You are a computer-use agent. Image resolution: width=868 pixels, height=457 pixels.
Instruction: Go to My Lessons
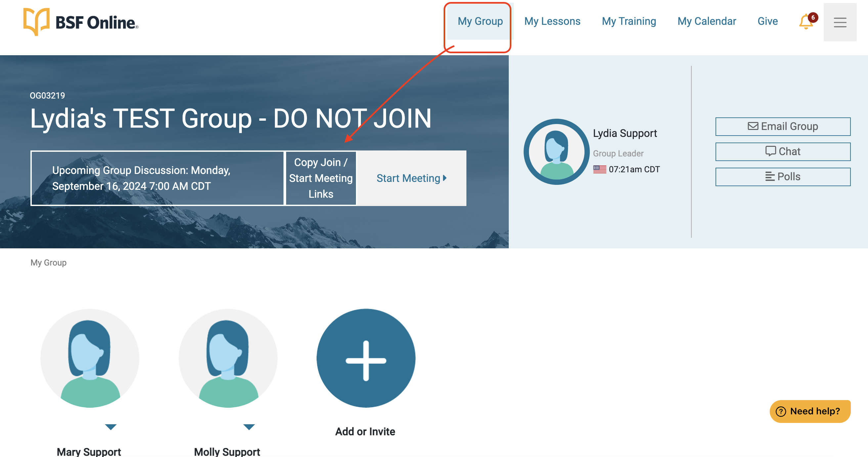(552, 21)
